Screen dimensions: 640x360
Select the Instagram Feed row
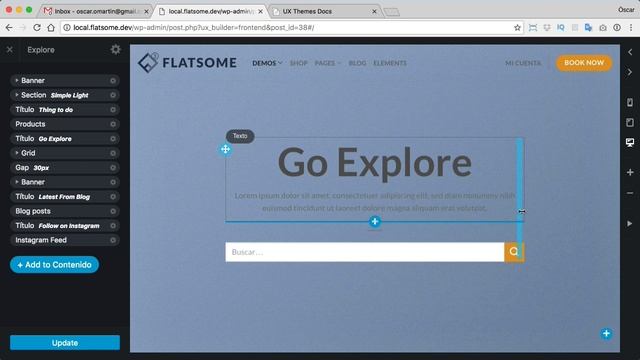64,240
